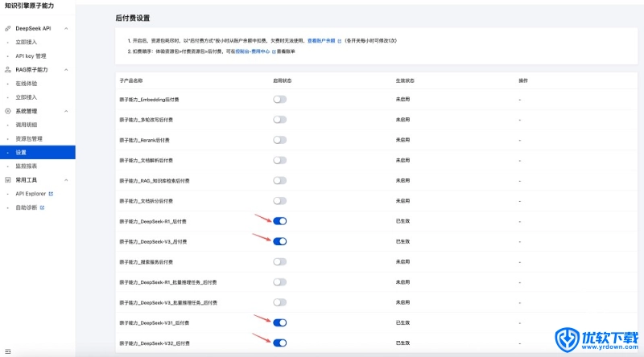This screenshot has height=357, width=644.
Task: Click external-link icon next to API Explorer
Action: pyautogui.click(x=52, y=194)
